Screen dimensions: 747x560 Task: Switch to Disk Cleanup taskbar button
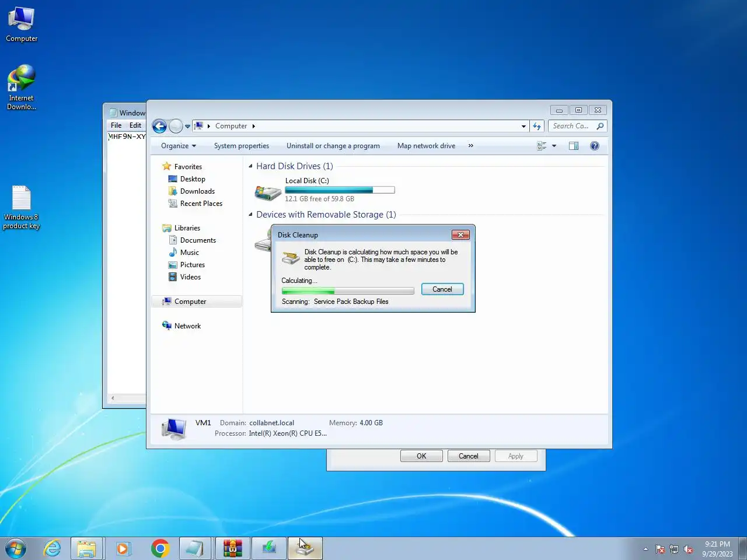(x=305, y=549)
